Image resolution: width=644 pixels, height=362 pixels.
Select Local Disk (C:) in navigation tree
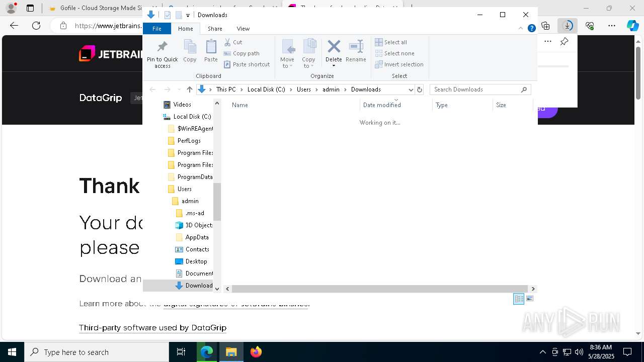pos(187,117)
